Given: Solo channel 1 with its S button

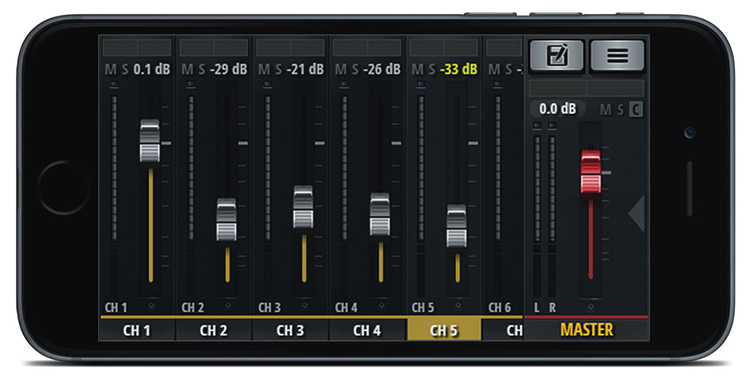Looking at the screenshot, I should (125, 69).
